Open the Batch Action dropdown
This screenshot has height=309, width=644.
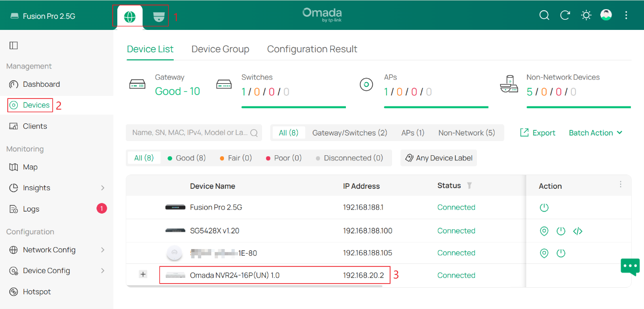(x=595, y=133)
